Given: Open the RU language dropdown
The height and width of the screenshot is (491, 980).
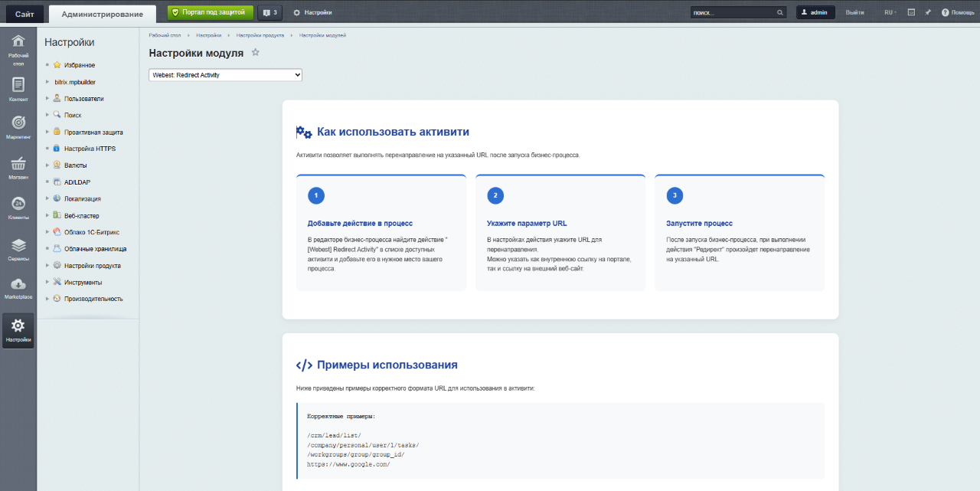Looking at the screenshot, I should coord(892,11).
